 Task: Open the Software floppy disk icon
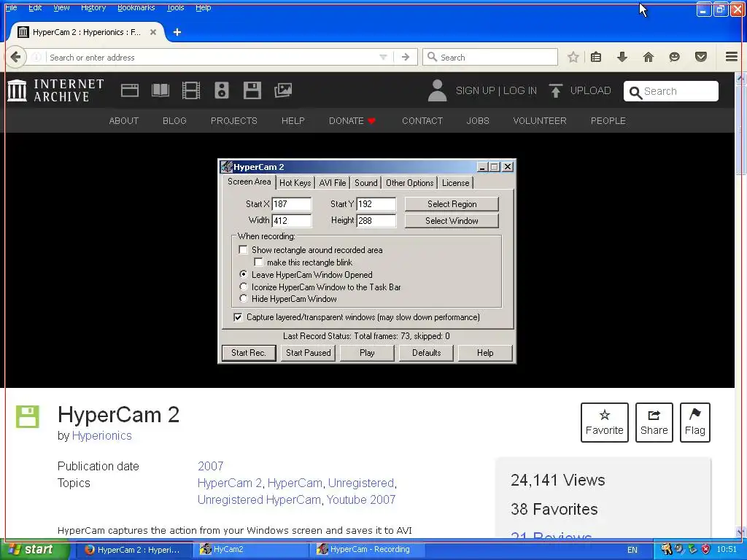pyautogui.click(x=252, y=90)
